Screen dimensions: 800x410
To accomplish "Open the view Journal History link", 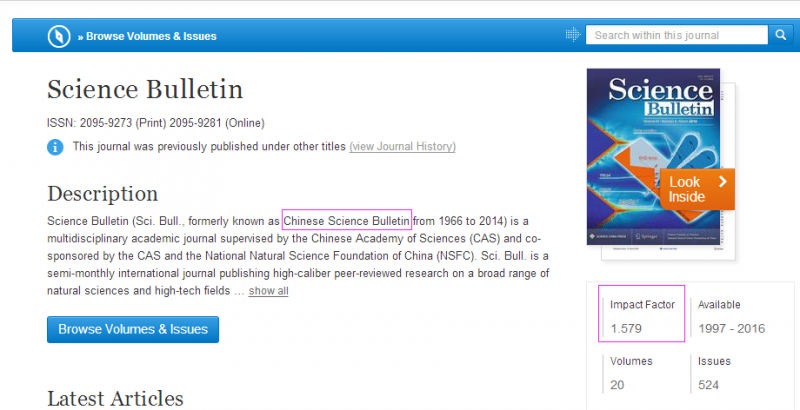I will (402, 147).
